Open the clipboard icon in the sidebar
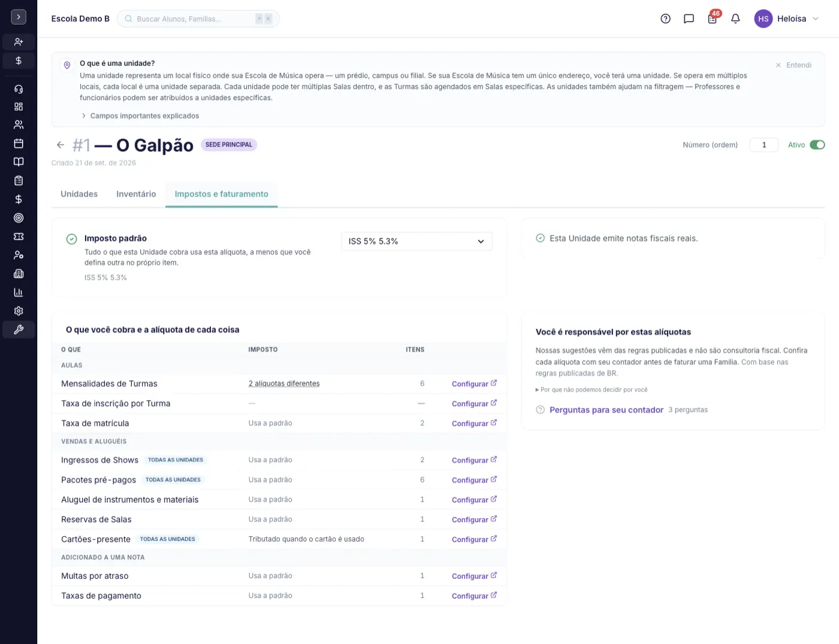 [19, 180]
